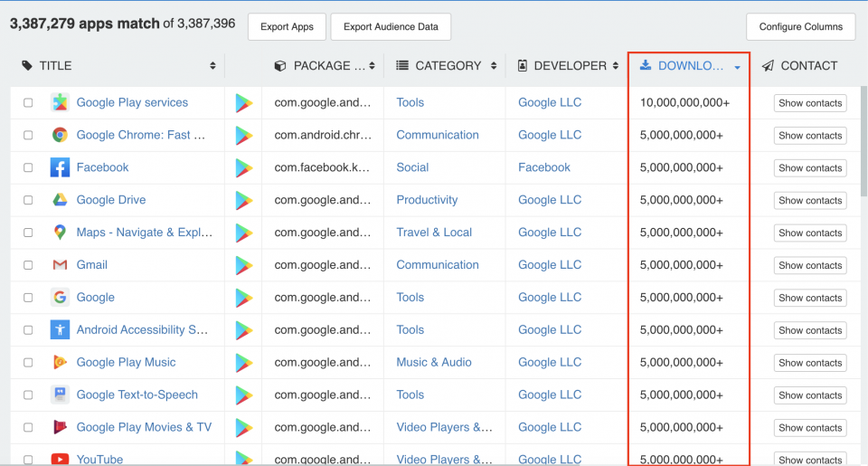Click Play Store icon in Google Text-to-Speech row
Viewport: 868px width, 466px height.
click(243, 395)
